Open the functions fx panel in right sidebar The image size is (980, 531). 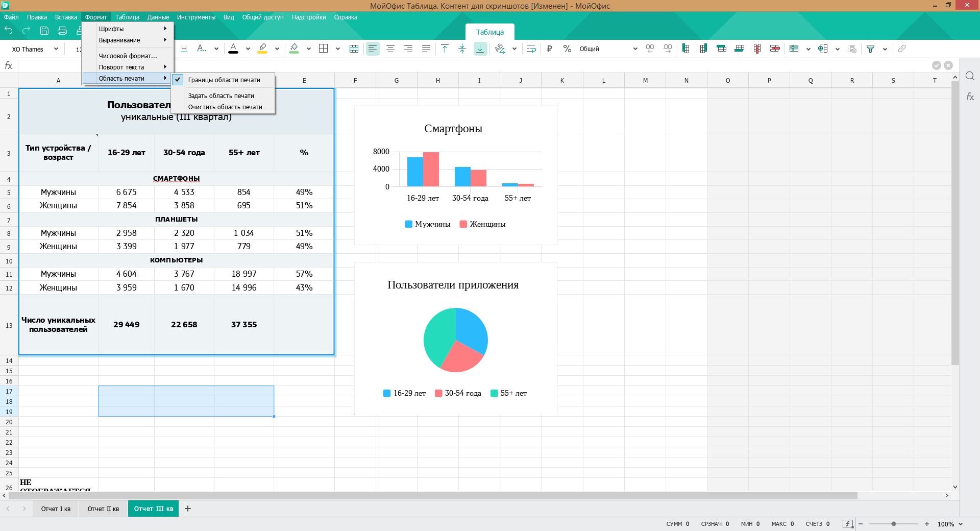970,96
